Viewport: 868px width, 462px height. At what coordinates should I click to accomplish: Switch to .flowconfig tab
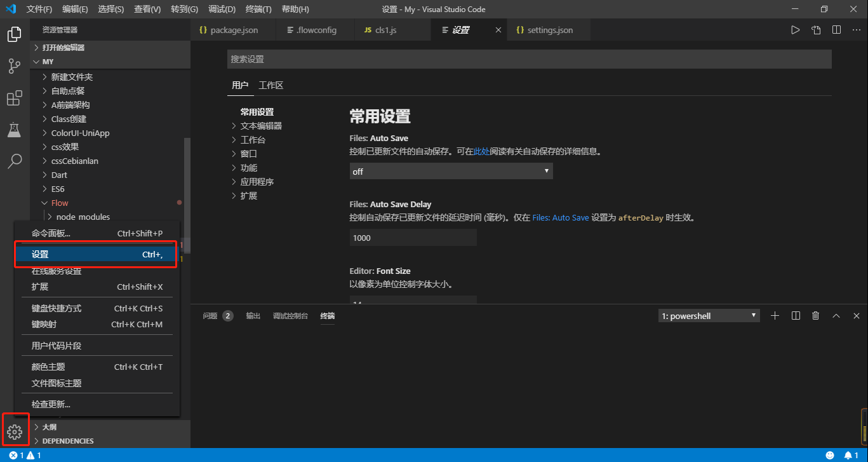coord(316,30)
